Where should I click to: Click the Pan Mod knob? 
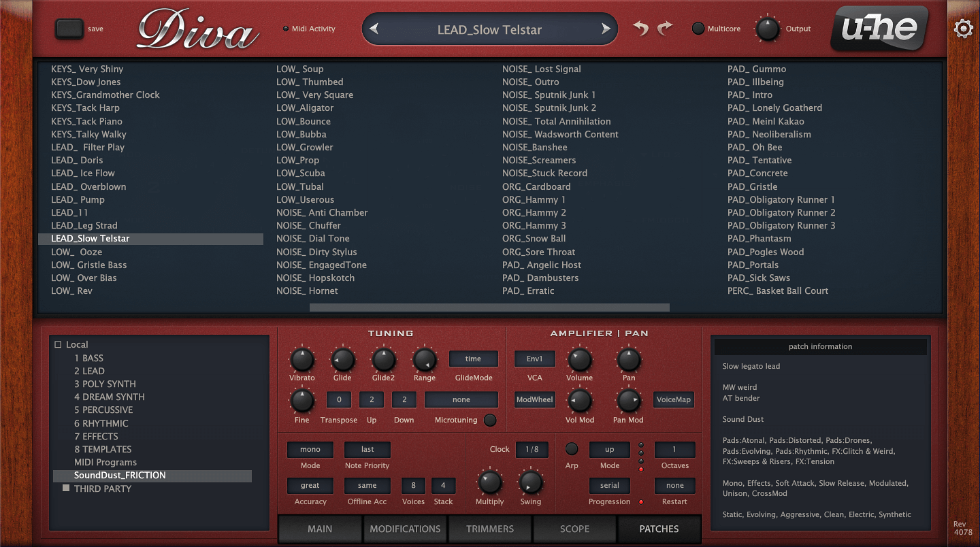629,401
